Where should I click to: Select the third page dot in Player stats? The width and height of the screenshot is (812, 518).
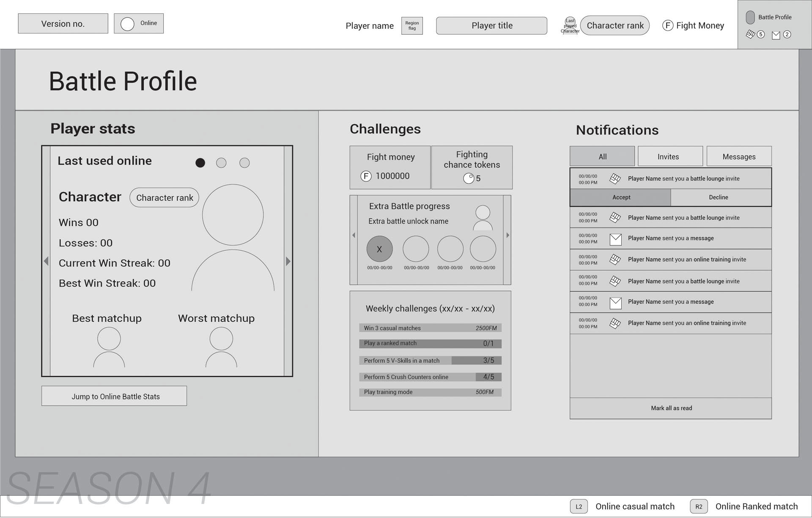[x=244, y=163]
